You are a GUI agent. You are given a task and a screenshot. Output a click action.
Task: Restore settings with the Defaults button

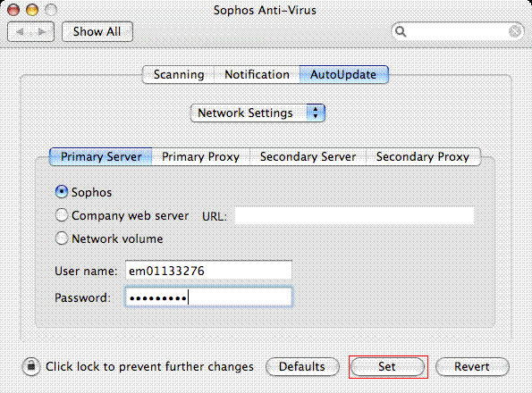pyautogui.click(x=302, y=366)
